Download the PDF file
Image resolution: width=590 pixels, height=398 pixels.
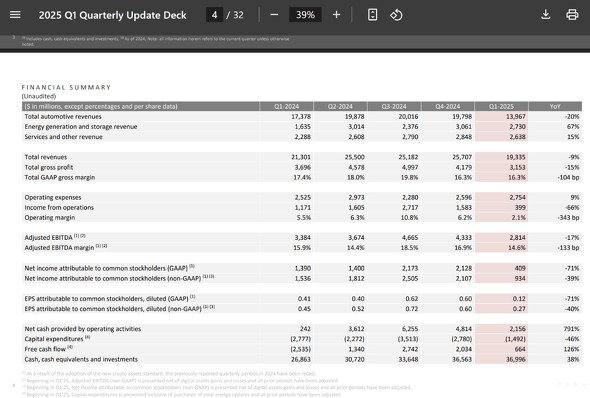point(546,15)
